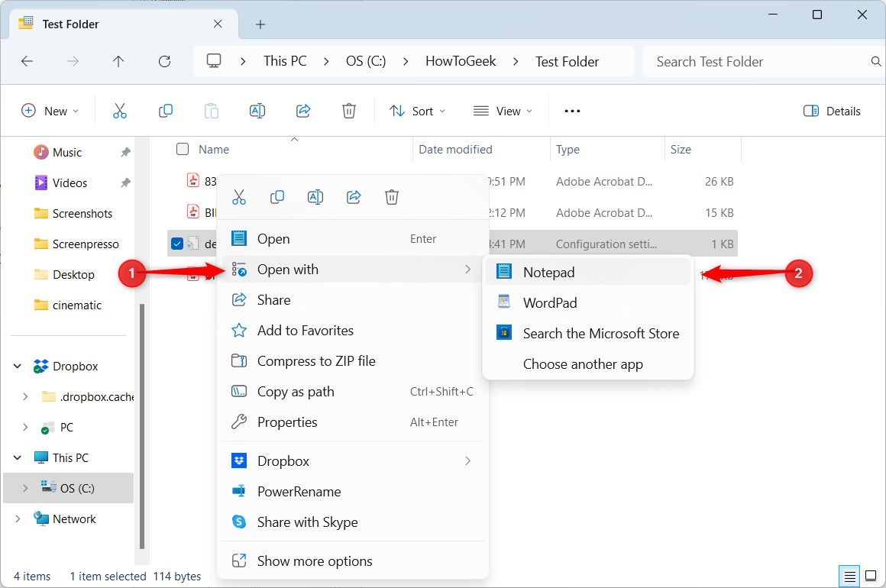Viewport: 886px width, 588px height.
Task: Toggle the select-all checkbox beside Name
Action: [183, 149]
